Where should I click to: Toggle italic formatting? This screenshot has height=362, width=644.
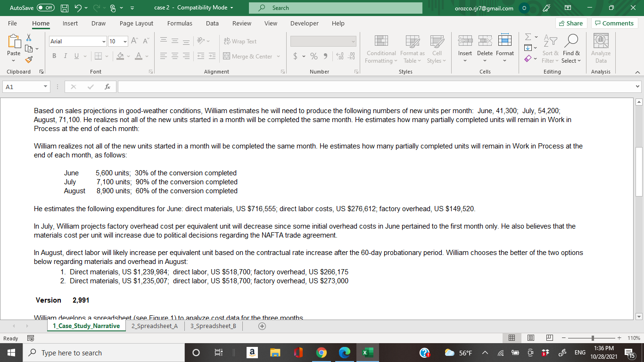(x=65, y=56)
